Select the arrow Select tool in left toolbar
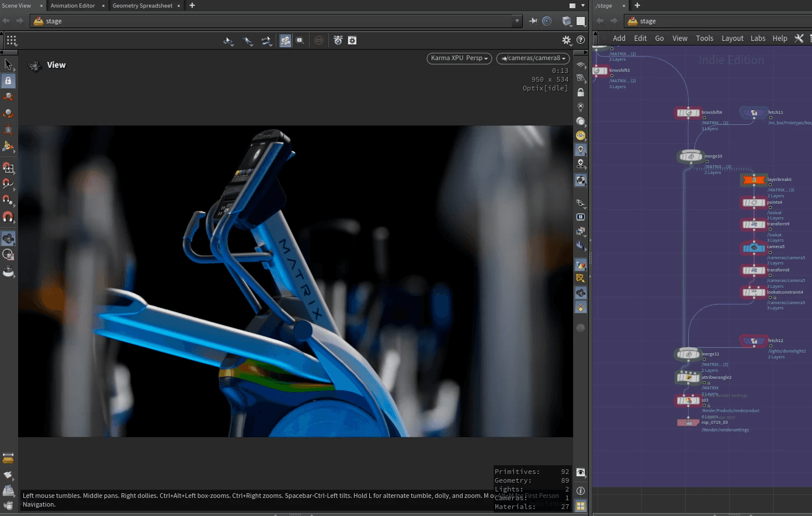Screen dimensions: 812x516 point(8,64)
